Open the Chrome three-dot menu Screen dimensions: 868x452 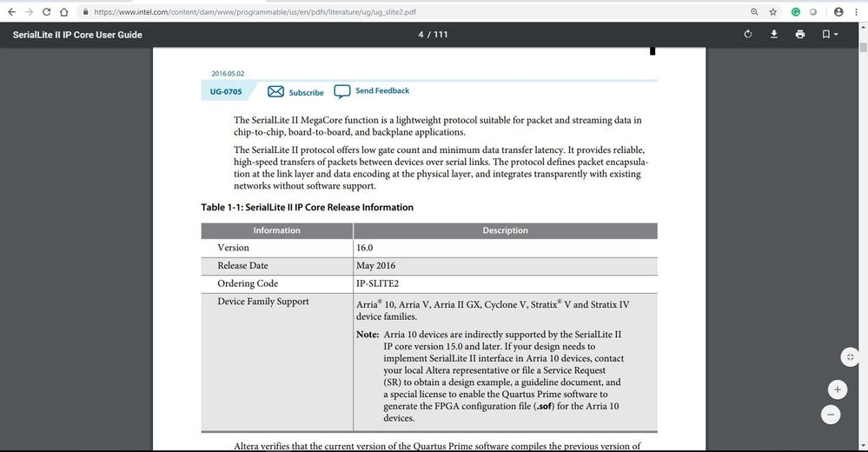[857, 11]
